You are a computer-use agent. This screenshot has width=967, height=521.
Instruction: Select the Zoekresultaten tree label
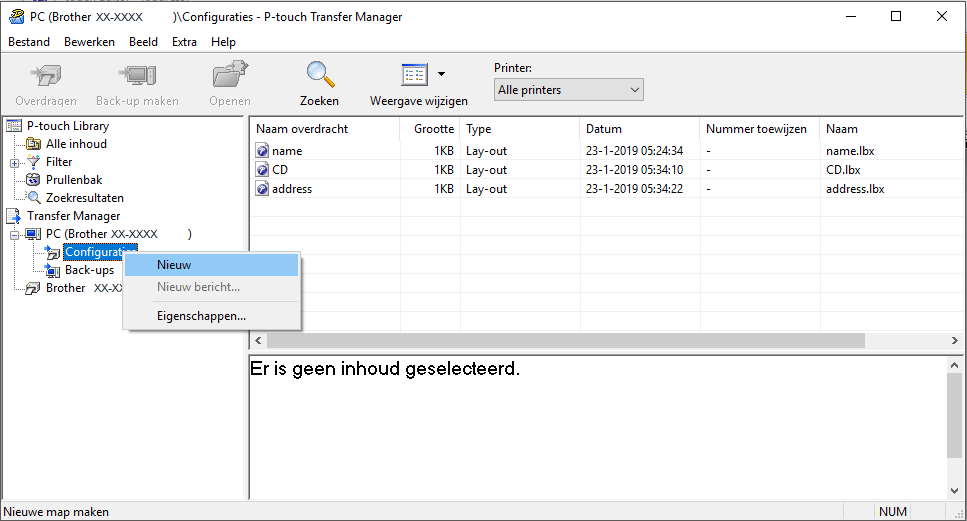84,198
